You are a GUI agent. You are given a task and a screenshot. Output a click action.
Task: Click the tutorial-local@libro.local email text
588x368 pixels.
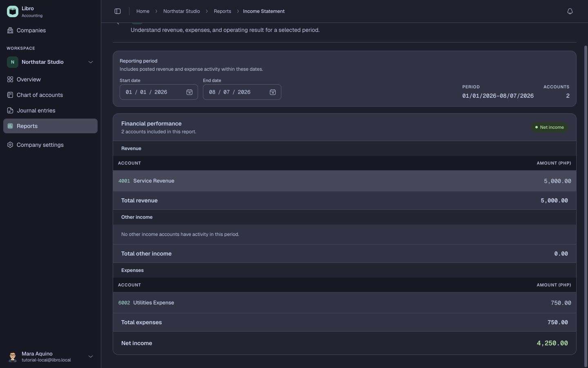pos(46,360)
